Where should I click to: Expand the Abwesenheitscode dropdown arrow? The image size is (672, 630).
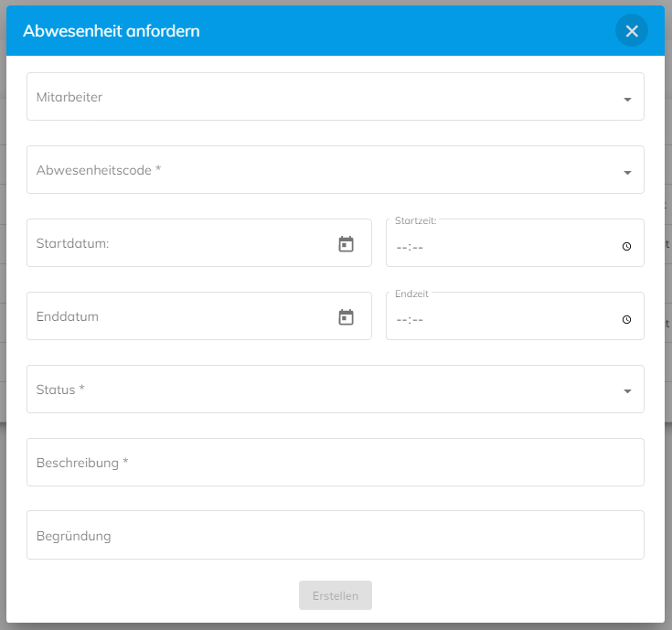click(x=627, y=173)
